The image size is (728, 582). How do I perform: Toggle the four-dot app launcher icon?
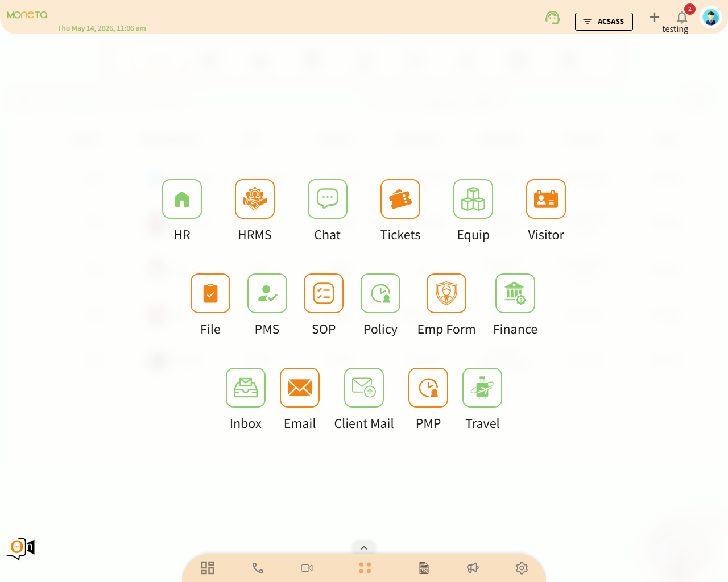coord(365,568)
